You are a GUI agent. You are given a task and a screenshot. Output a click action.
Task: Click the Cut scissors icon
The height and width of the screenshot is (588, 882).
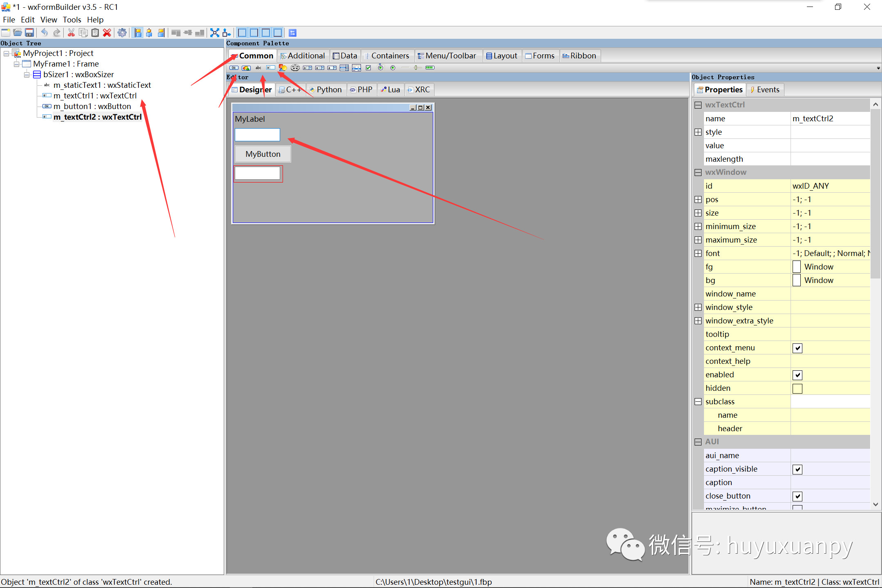point(71,33)
